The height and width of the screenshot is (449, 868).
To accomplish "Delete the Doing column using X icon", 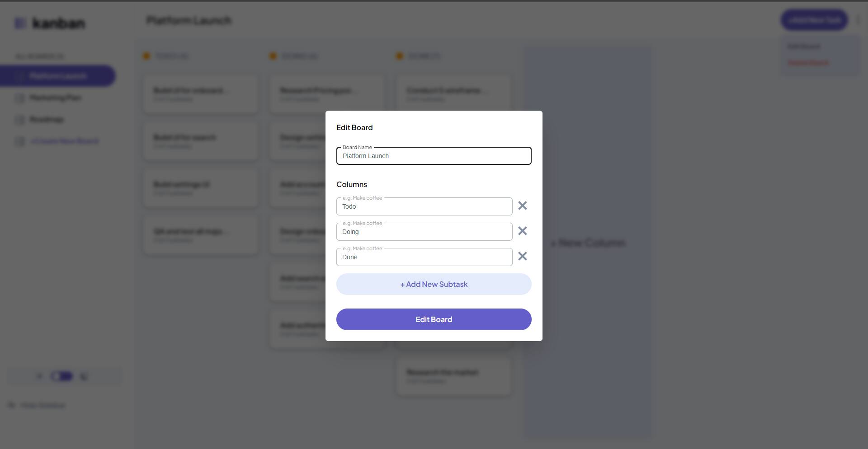I will 523,231.
